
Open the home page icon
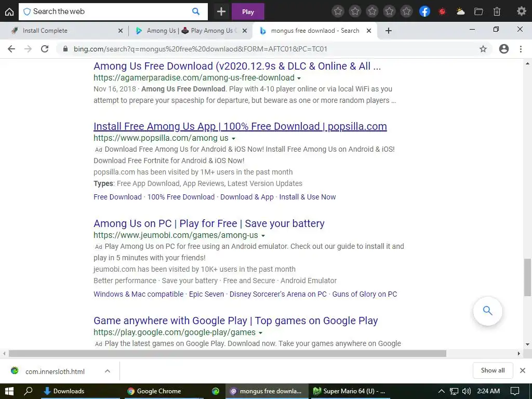coord(9,12)
